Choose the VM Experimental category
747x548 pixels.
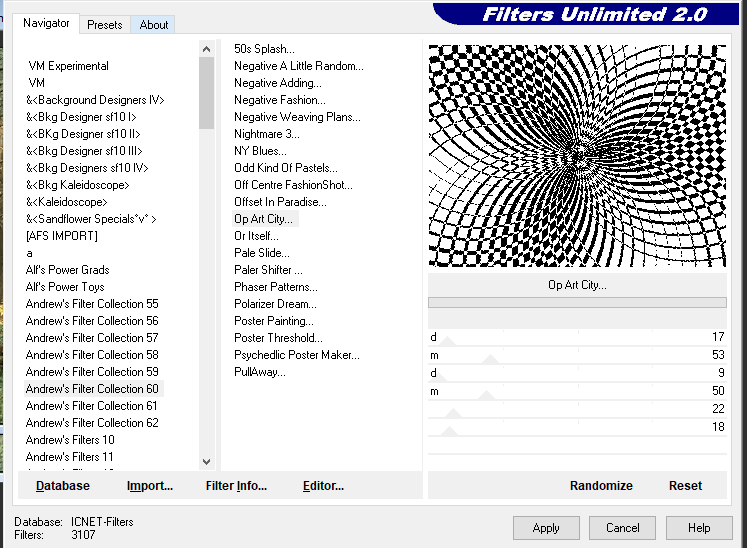[69, 66]
